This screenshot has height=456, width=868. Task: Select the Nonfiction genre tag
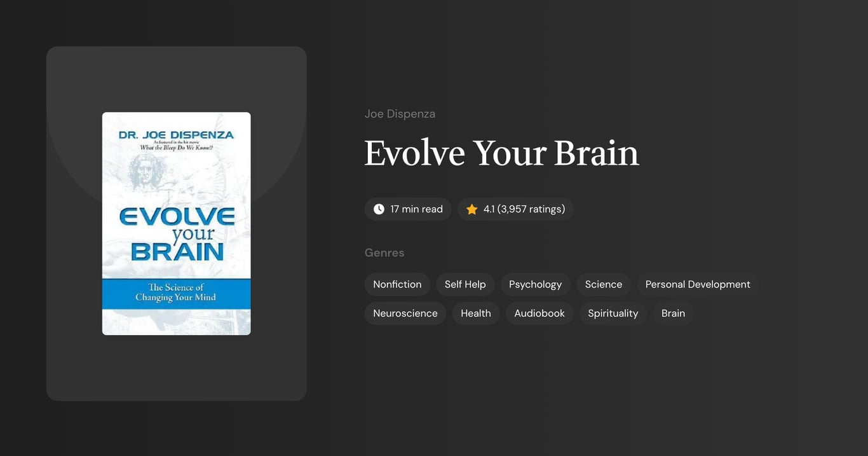click(x=397, y=284)
